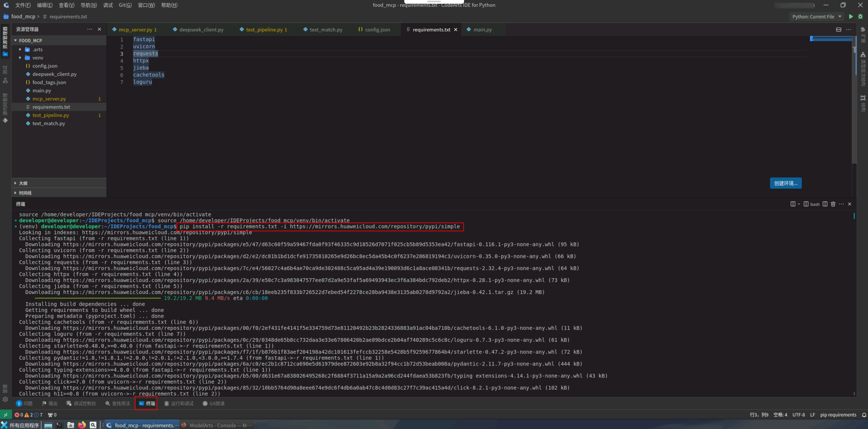Click the notification bell in status bar
This screenshot has width=868, height=429.
[x=864, y=415]
